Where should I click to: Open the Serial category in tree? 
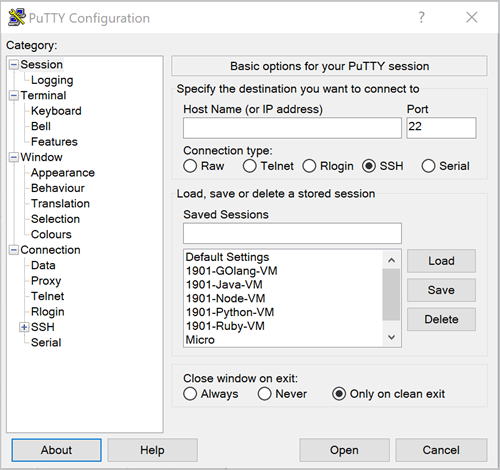pyautogui.click(x=46, y=343)
